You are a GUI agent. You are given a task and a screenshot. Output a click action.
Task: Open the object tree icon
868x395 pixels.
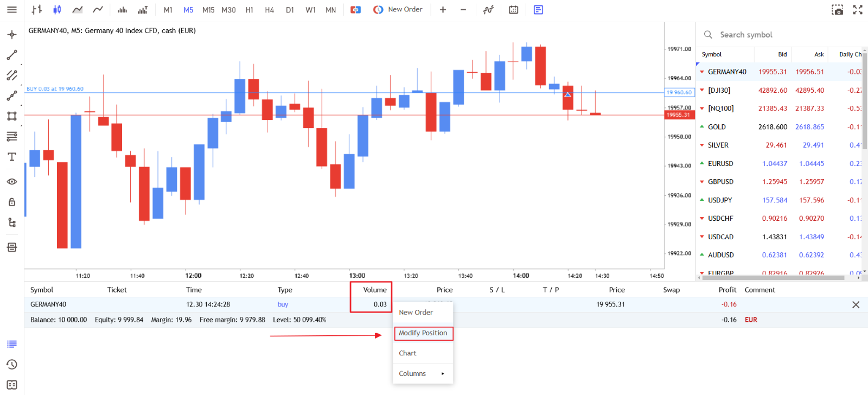pyautogui.click(x=12, y=222)
